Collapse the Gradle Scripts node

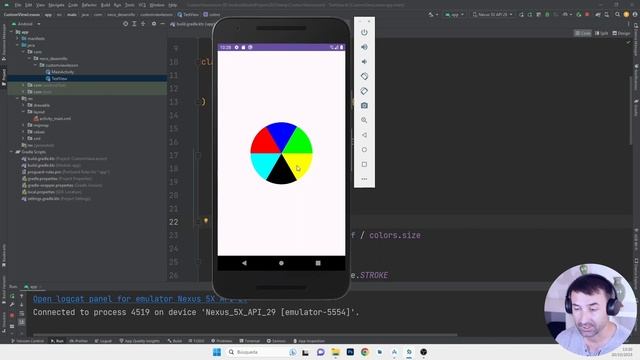point(12,152)
